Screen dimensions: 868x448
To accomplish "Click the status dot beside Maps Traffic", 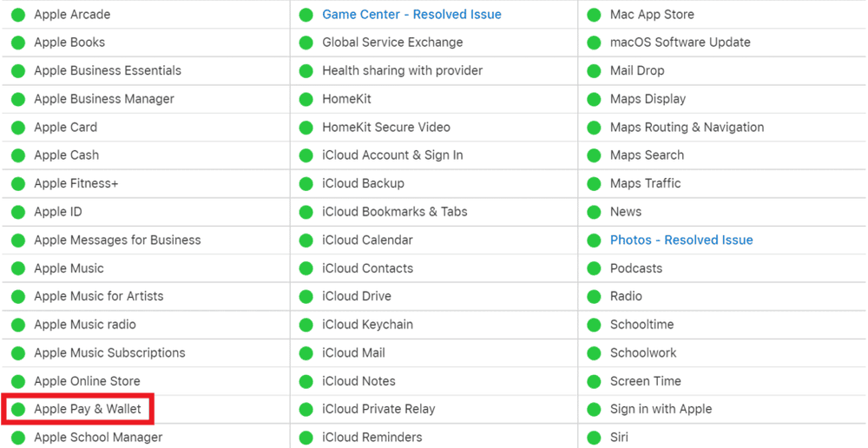I will [595, 184].
